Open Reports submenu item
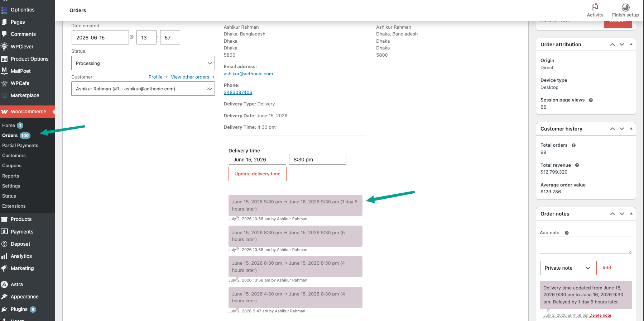644x321 pixels. point(11,176)
